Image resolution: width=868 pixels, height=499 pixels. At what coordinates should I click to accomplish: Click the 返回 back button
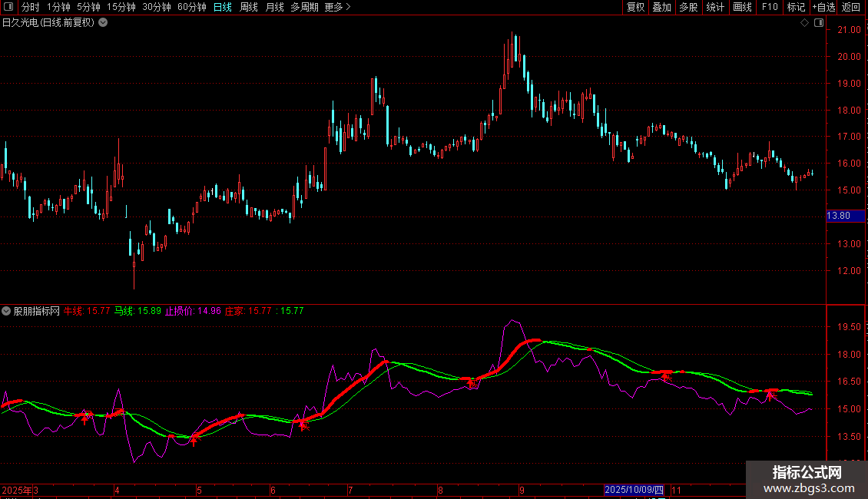tap(851, 7)
